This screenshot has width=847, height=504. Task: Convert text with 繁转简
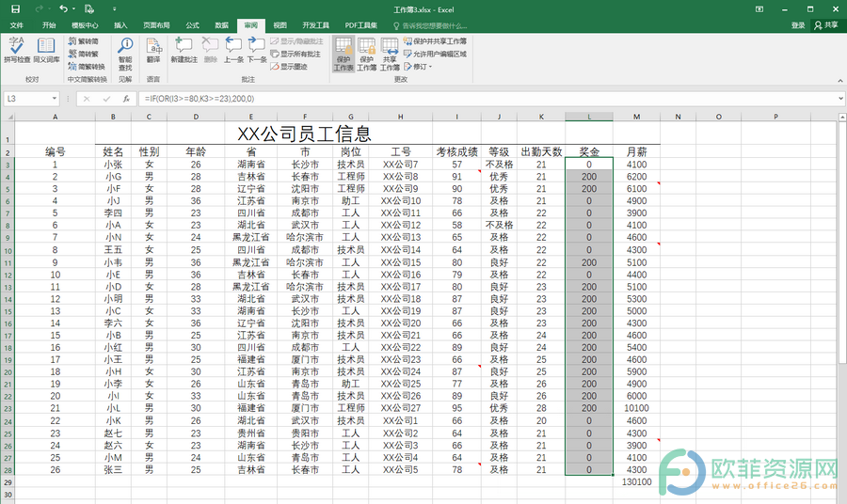tap(84, 41)
